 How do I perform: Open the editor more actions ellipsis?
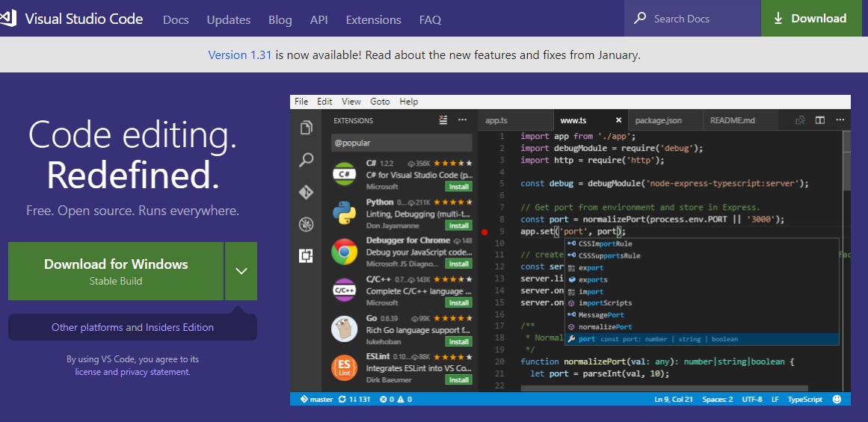point(840,120)
